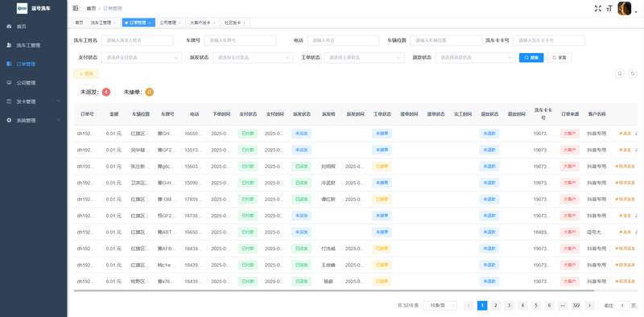Enter fullscreen with the expand arrows icon
The height and width of the screenshot is (317, 644).
(598, 8)
